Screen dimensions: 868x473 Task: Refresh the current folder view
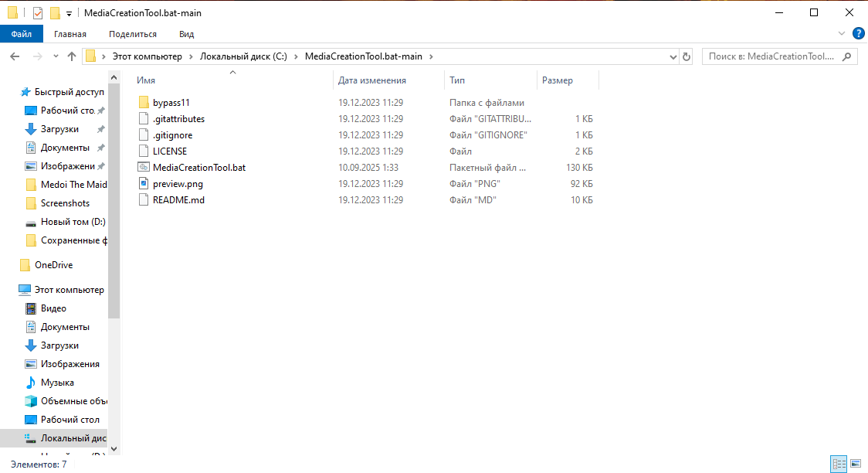click(687, 56)
